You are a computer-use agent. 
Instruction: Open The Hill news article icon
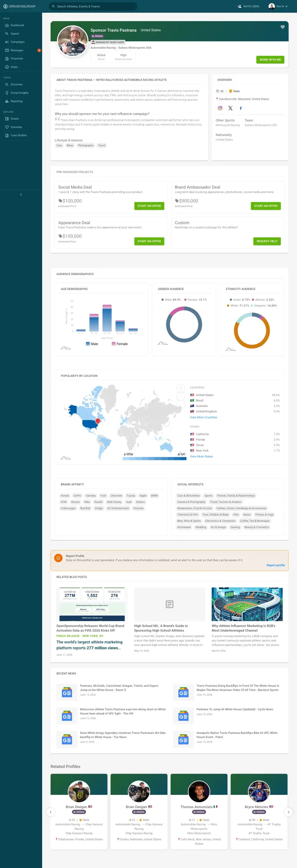[x=67, y=716]
